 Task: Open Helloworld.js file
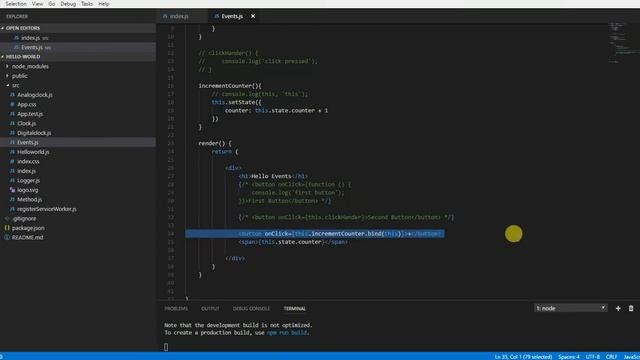pos(33,152)
